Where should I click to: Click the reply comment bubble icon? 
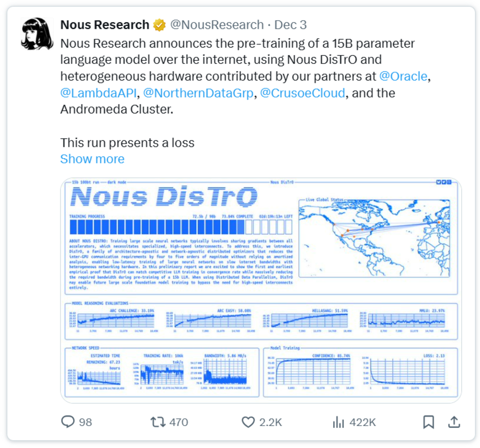click(x=68, y=422)
